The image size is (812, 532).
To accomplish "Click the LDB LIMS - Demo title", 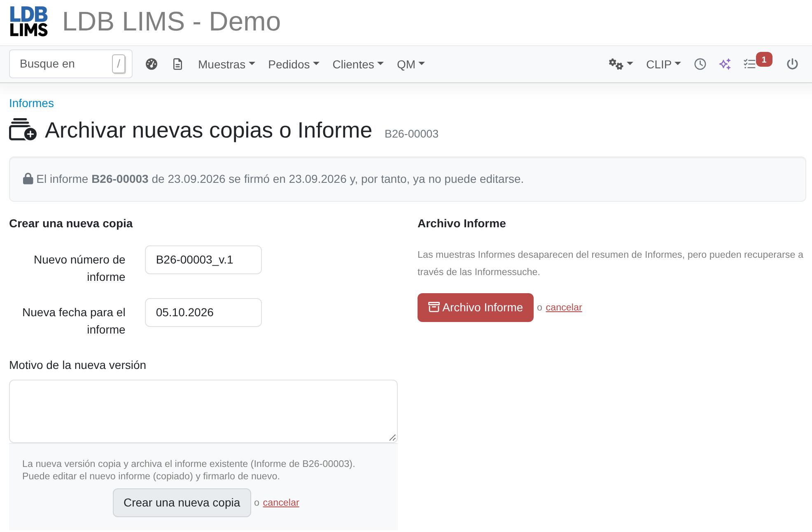I will pos(171,21).
